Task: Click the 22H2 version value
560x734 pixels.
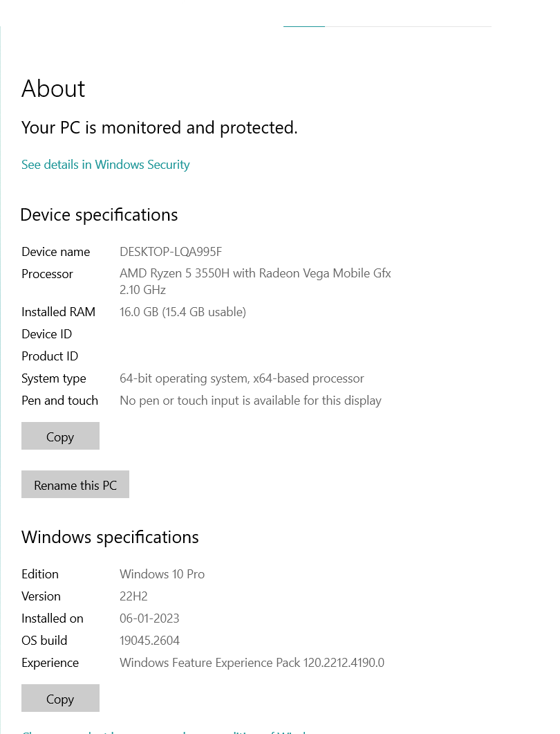Action: click(133, 596)
